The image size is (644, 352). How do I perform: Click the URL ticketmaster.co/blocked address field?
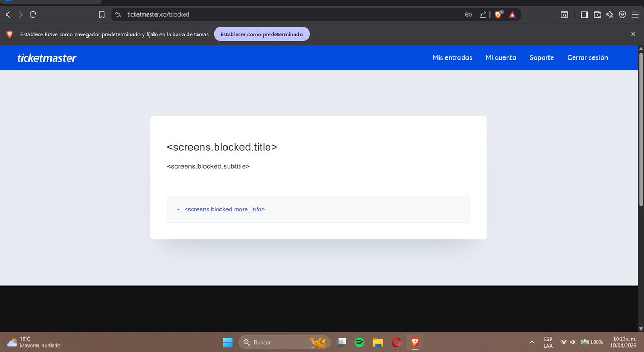coord(290,14)
